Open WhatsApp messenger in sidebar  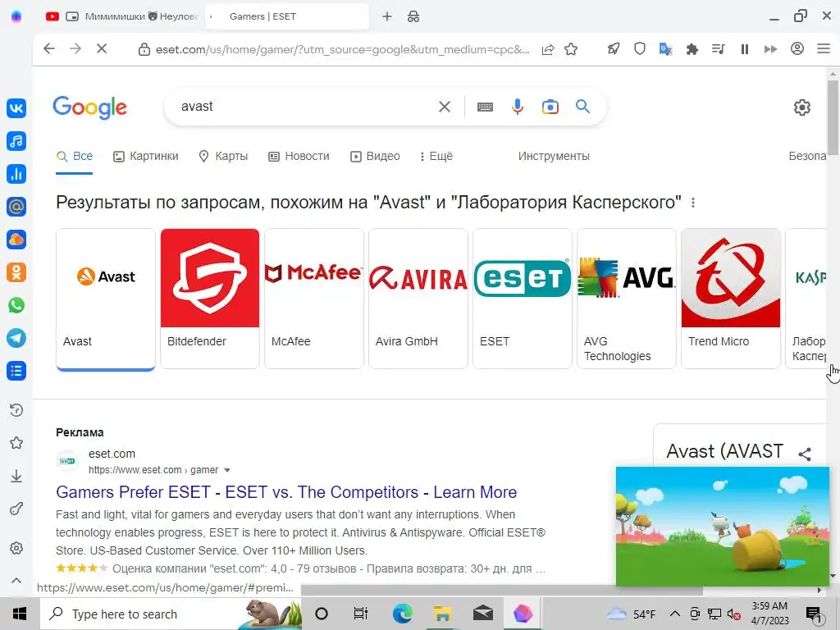[x=16, y=305]
